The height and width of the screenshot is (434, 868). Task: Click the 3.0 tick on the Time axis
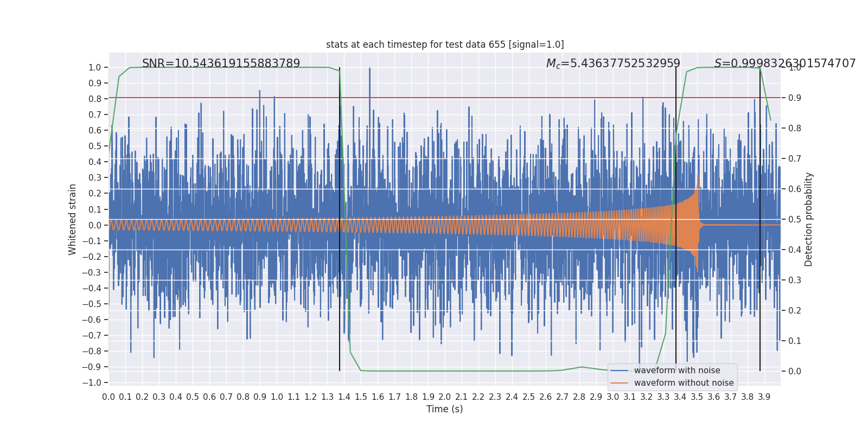(x=613, y=397)
